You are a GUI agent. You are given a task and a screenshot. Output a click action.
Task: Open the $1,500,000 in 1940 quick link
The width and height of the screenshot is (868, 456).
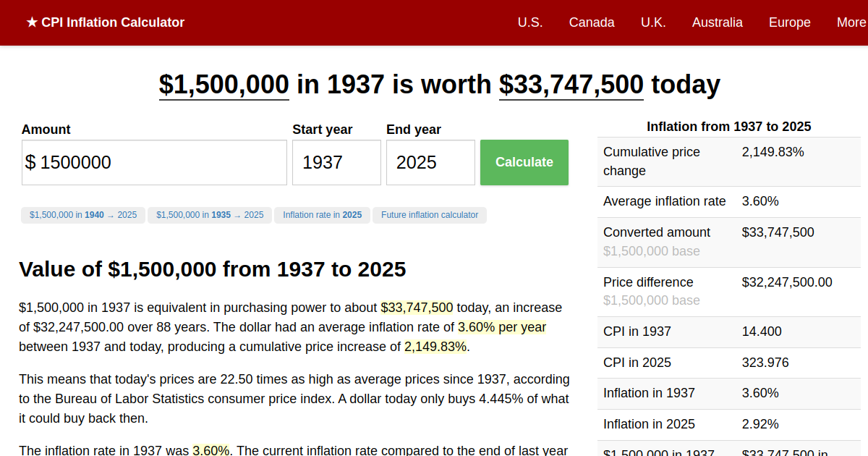82,215
